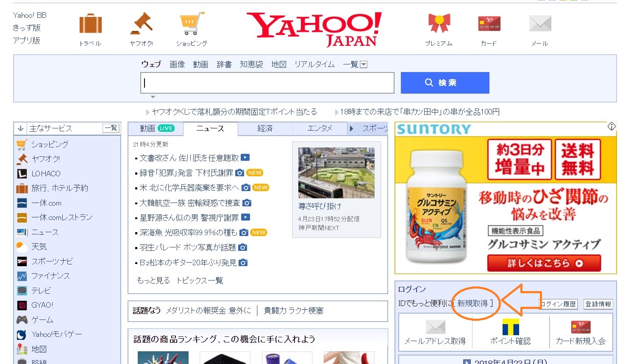The height and width of the screenshot is (364, 628).
Task: Click the 詳しくはこちら button in the Suntory ad
Action: pyautogui.click(x=544, y=263)
